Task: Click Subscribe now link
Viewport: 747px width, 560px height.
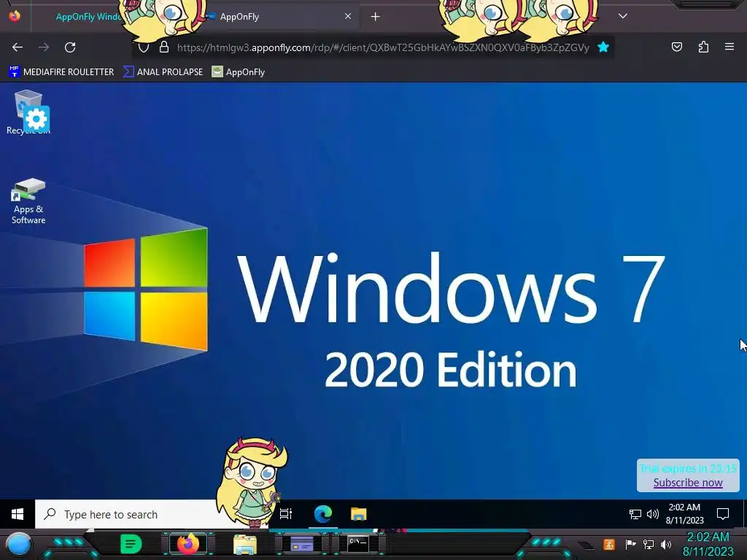Action: 688,483
